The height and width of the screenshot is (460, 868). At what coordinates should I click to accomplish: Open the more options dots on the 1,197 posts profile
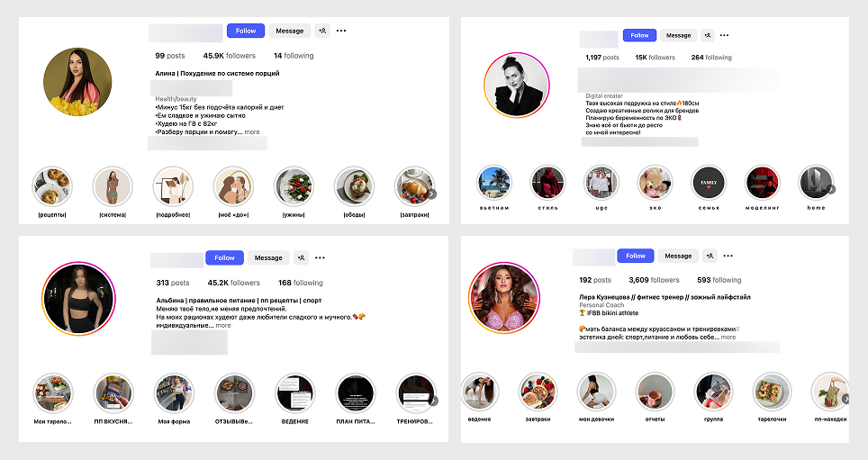[725, 35]
